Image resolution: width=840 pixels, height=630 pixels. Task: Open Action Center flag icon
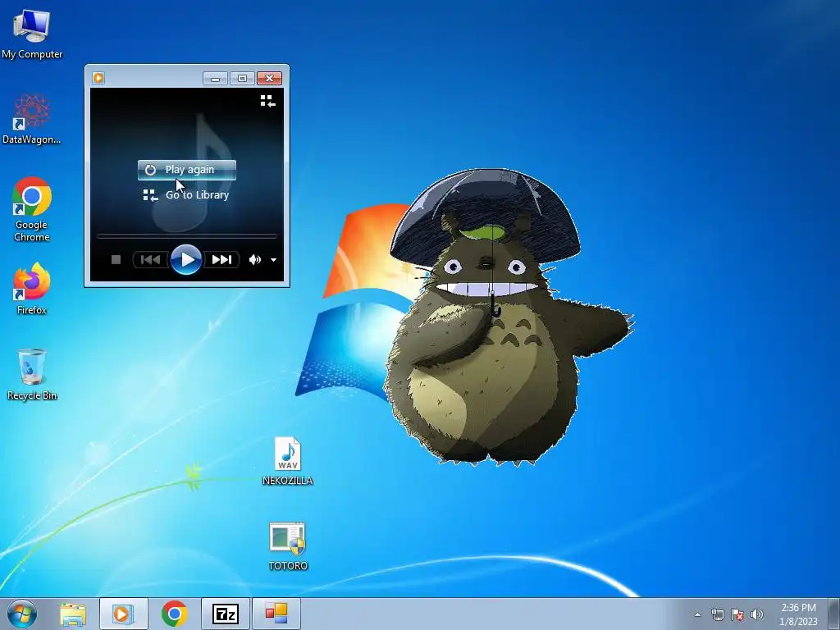[737, 614]
